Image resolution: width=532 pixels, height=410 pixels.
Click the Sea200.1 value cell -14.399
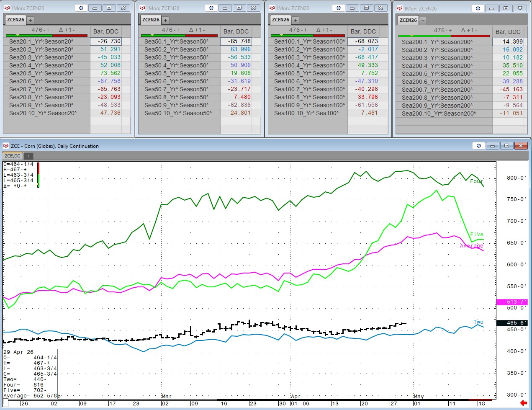tap(508, 42)
